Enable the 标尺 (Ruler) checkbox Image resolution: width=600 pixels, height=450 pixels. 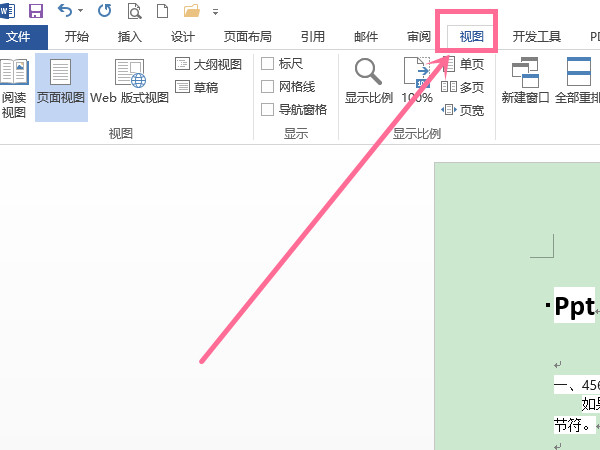click(x=267, y=64)
